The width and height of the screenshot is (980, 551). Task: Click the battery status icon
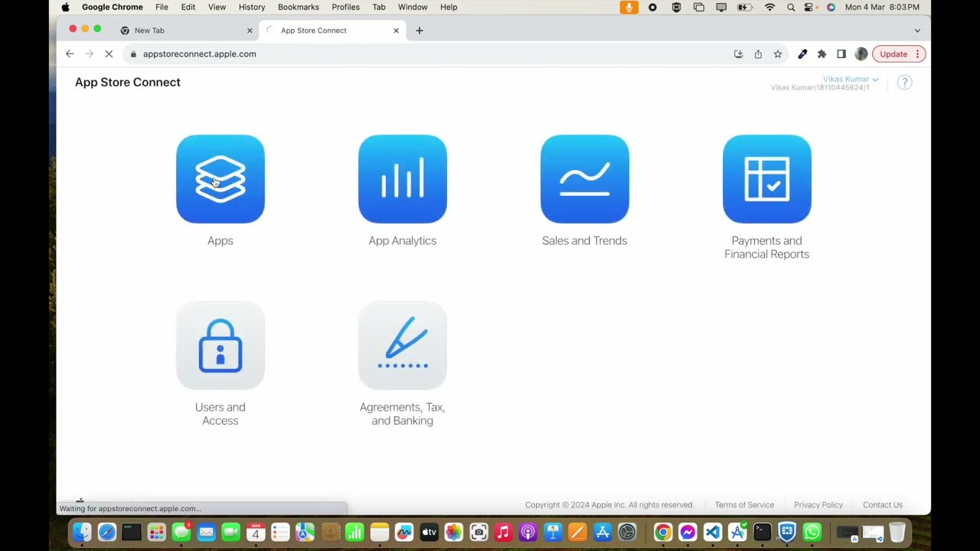pyautogui.click(x=744, y=7)
